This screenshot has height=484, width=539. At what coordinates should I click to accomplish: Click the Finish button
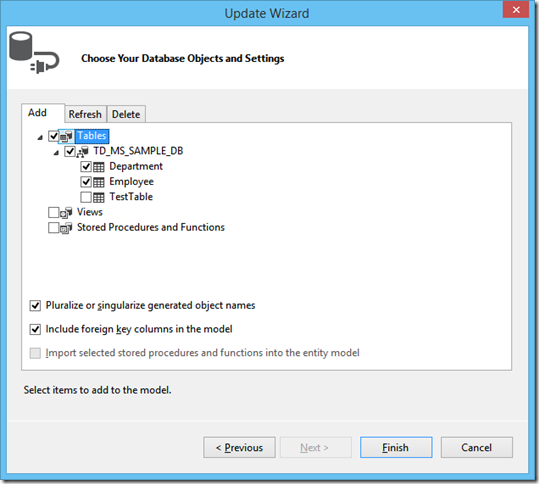(x=396, y=448)
